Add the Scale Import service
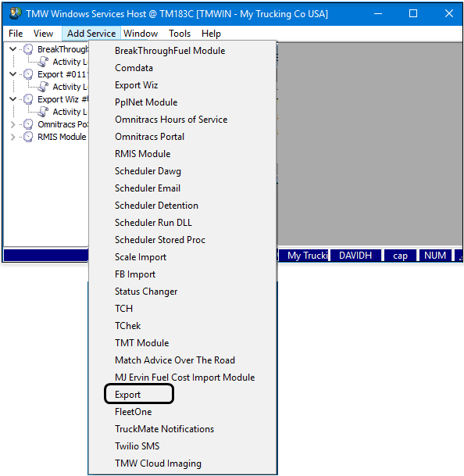Screen dimensions: 464x476 [182, 257]
